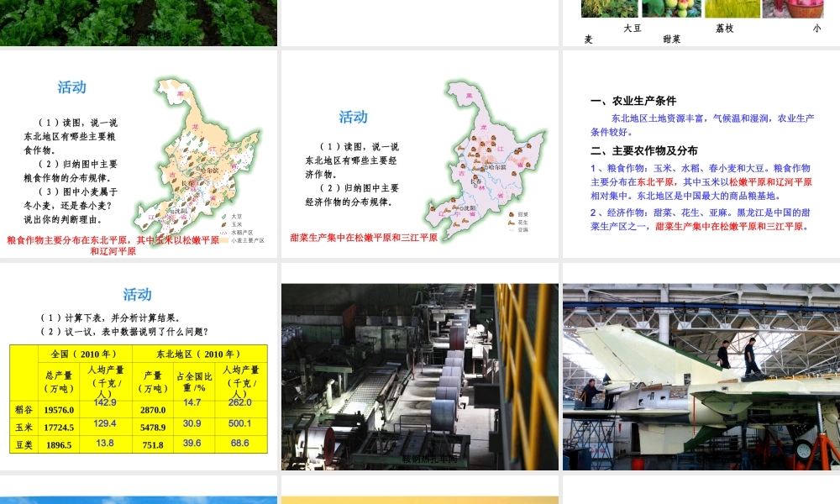Click the cell value 13.8
The height and width of the screenshot is (504, 840).
(x=105, y=443)
